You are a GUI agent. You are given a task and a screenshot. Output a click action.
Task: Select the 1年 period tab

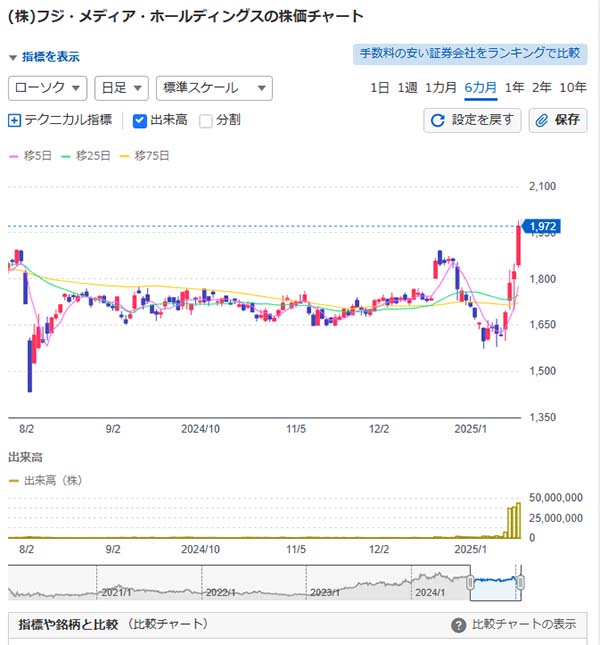click(514, 88)
